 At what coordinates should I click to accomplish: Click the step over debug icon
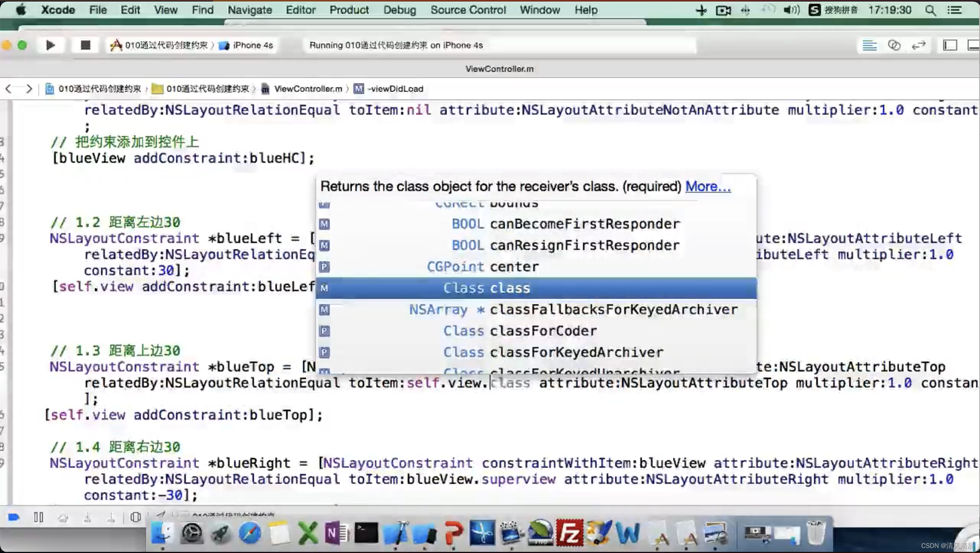point(63,517)
